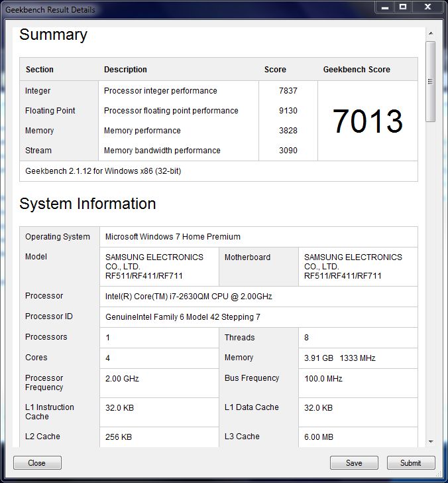Click the i7-2630QM processor name

coord(189,297)
